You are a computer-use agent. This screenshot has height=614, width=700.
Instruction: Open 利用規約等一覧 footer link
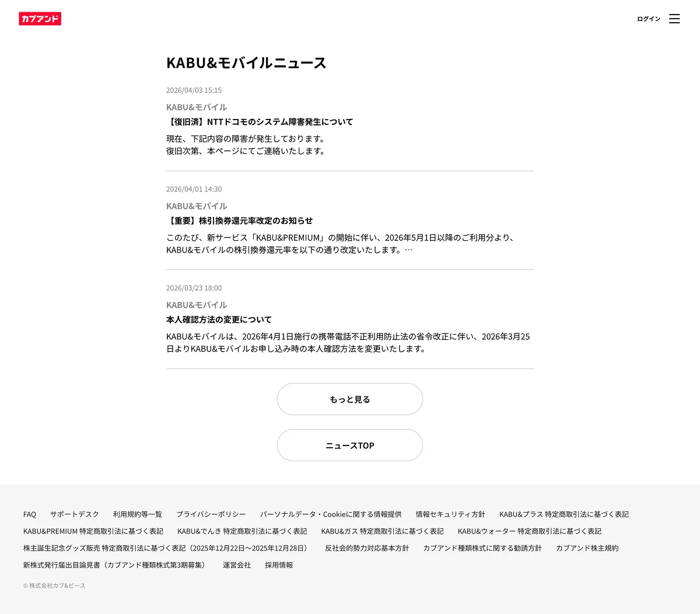138,514
